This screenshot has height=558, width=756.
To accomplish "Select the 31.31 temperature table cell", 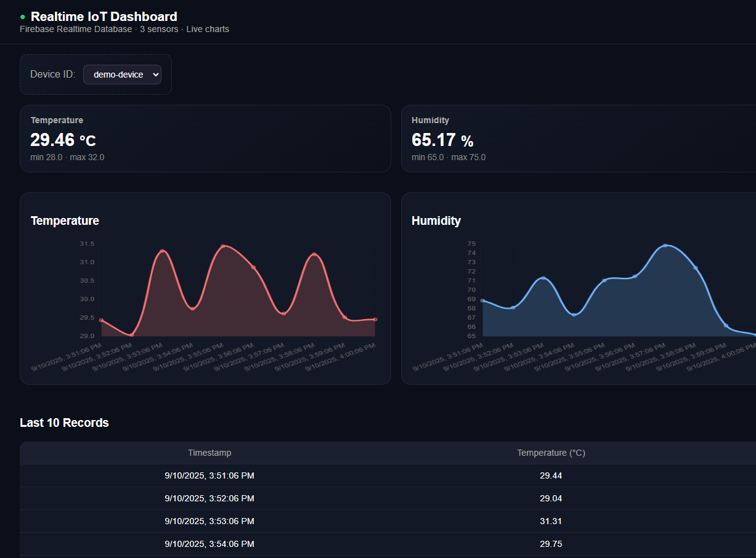I will click(551, 521).
